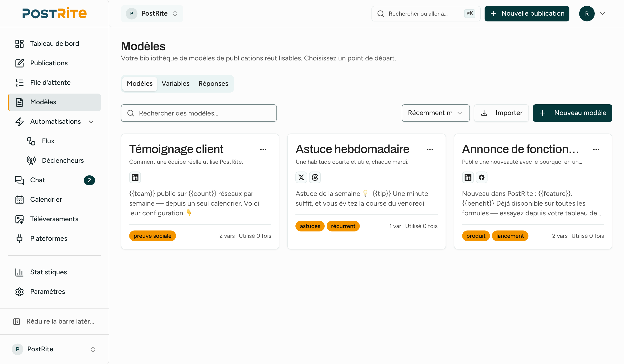Viewport: 624px width, 364px height.
Task: Click the R user avatar
Action: (x=587, y=14)
